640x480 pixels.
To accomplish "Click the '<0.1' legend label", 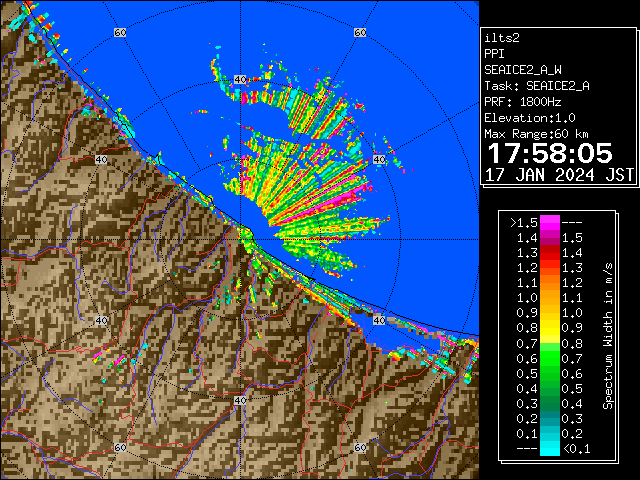I will pos(577,449).
